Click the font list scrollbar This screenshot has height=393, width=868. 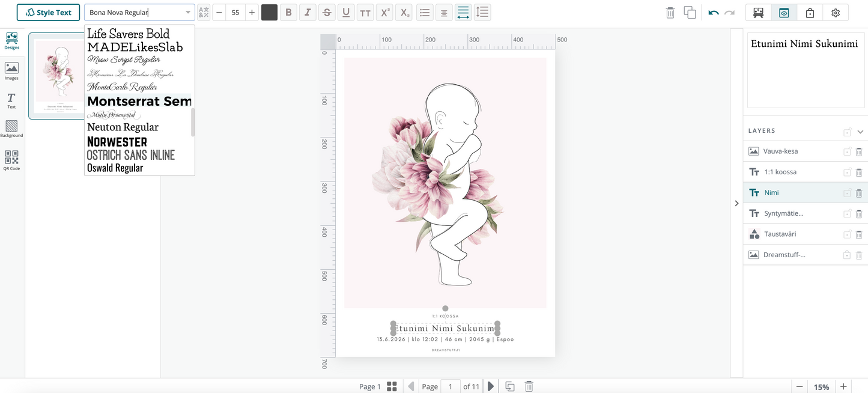point(193,122)
